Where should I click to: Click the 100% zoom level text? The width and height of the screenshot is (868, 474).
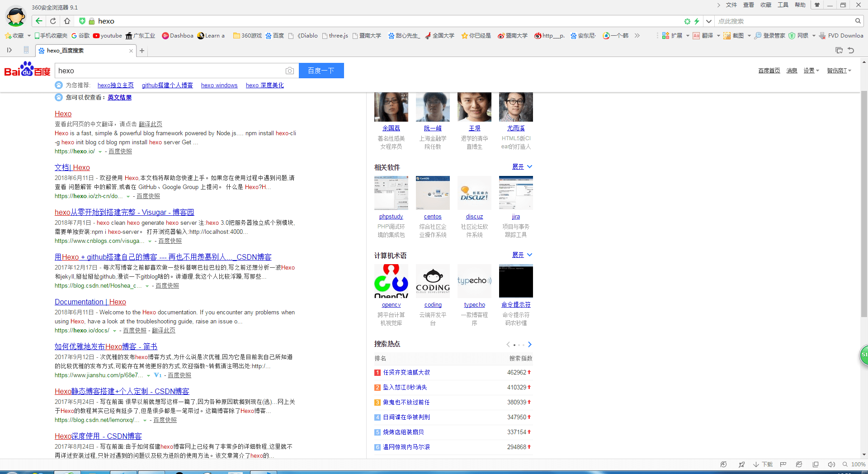click(x=858, y=465)
